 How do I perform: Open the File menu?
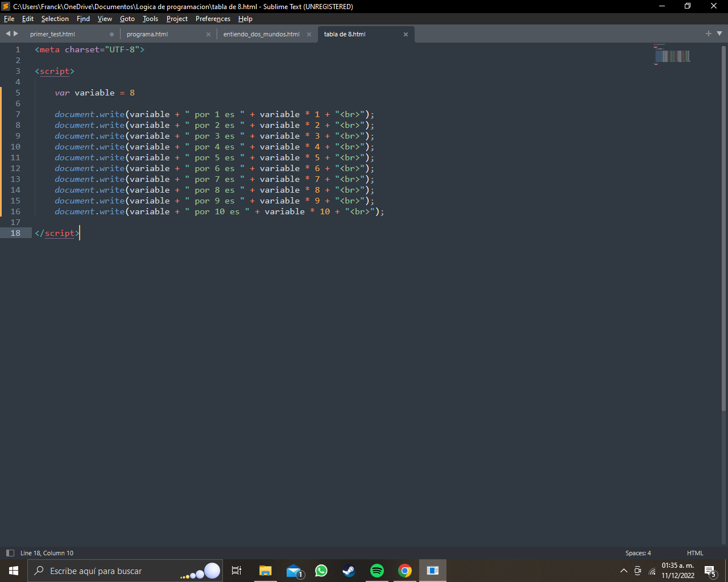(x=9, y=19)
